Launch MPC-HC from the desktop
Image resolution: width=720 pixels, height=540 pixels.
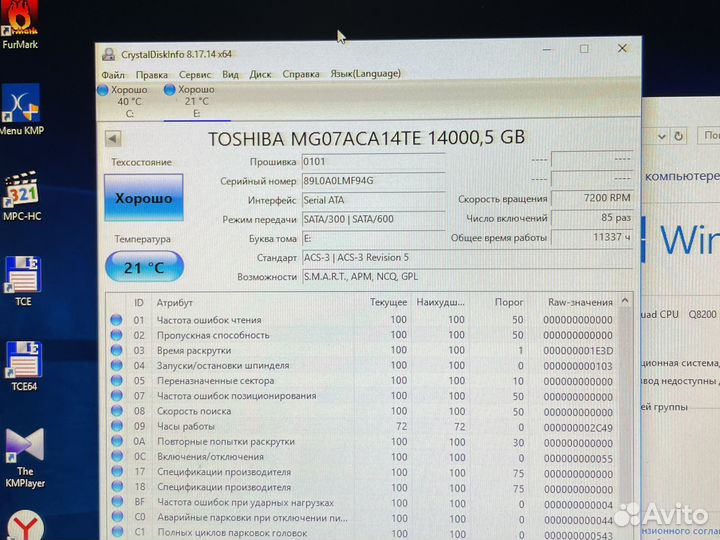[22, 196]
